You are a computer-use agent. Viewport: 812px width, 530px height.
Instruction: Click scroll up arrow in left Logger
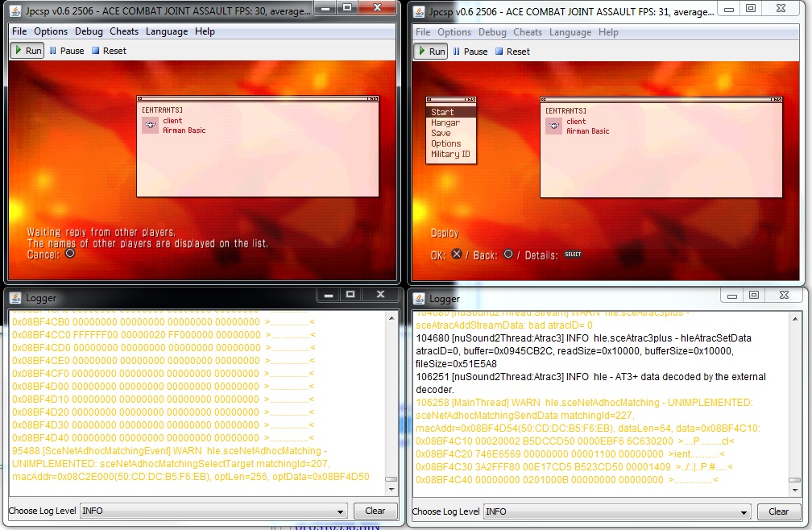(x=391, y=318)
